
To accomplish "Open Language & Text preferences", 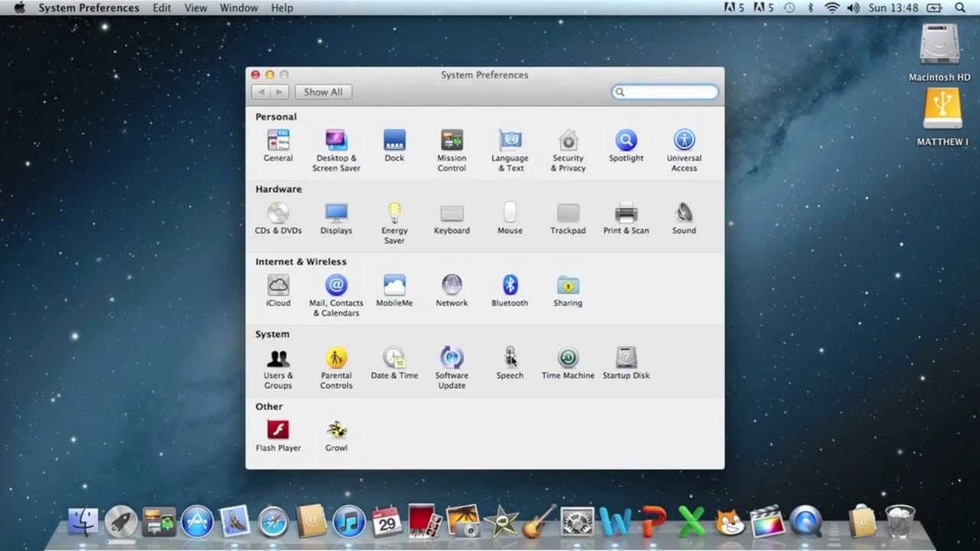I will [510, 150].
